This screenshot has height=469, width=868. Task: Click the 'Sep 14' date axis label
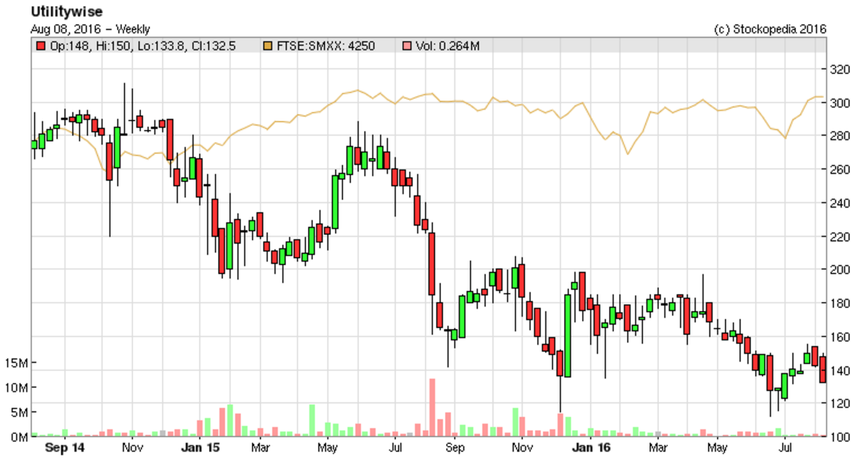point(64,447)
